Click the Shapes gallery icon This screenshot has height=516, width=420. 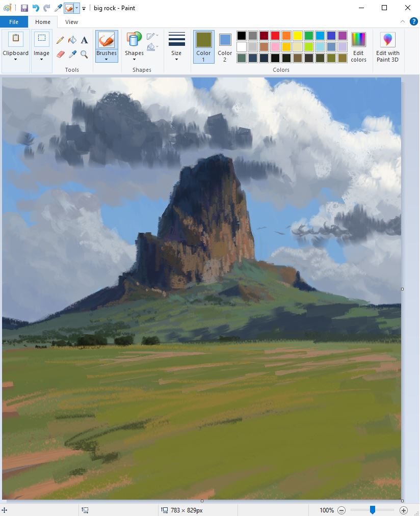pyautogui.click(x=134, y=39)
